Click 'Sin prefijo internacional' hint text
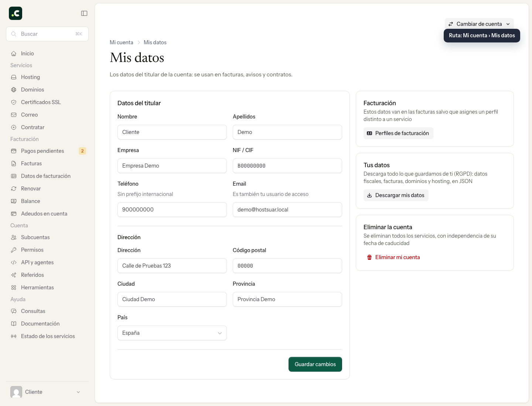 [145, 194]
